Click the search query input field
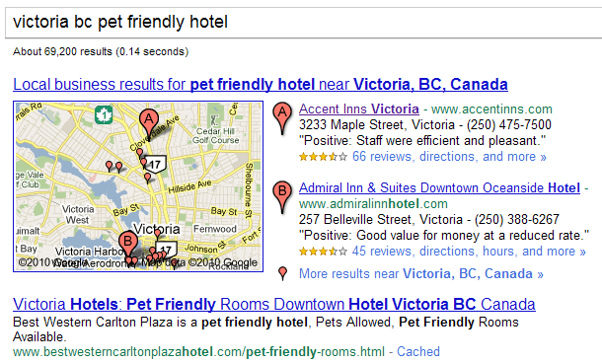 click(x=303, y=23)
